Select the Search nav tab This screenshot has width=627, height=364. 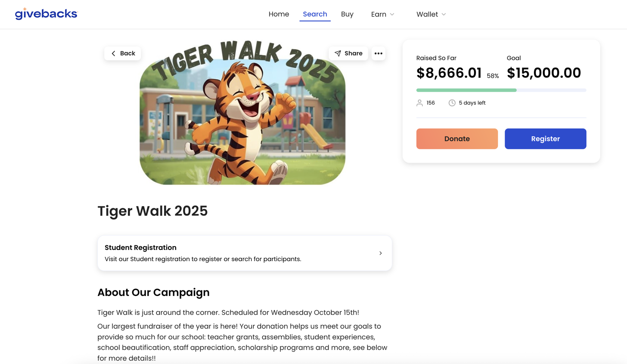pyautogui.click(x=315, y=14)
